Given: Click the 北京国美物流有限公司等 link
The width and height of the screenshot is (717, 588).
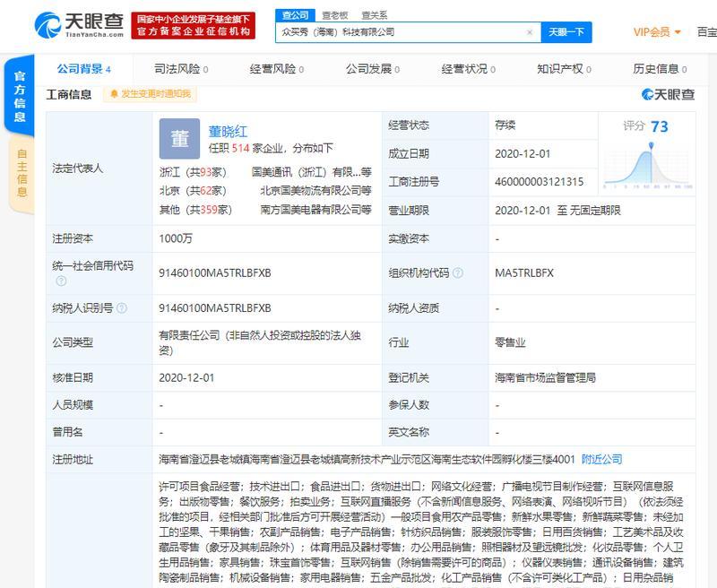Looking at the screenshot, I should (x=315, y=191).
